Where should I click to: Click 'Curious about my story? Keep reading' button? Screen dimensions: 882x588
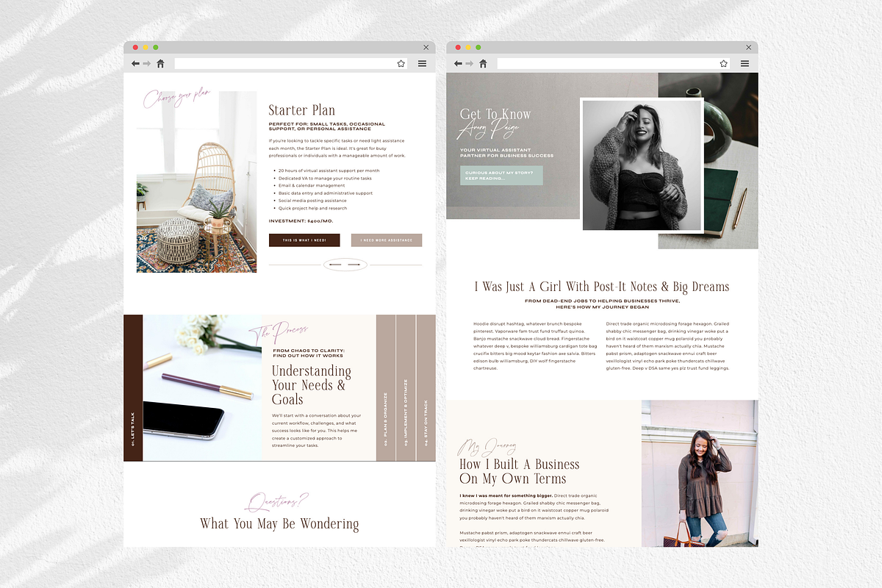(x=502, y=175)
